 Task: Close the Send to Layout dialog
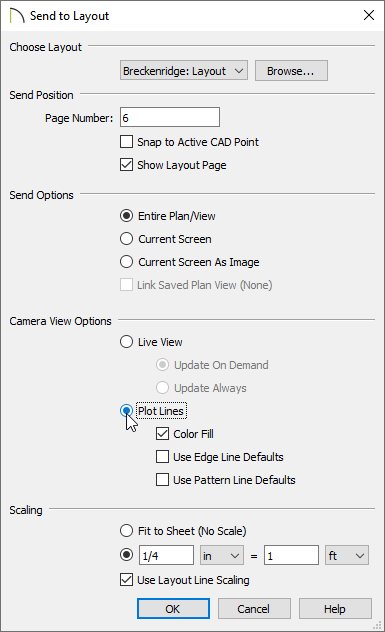pos(368,15)
